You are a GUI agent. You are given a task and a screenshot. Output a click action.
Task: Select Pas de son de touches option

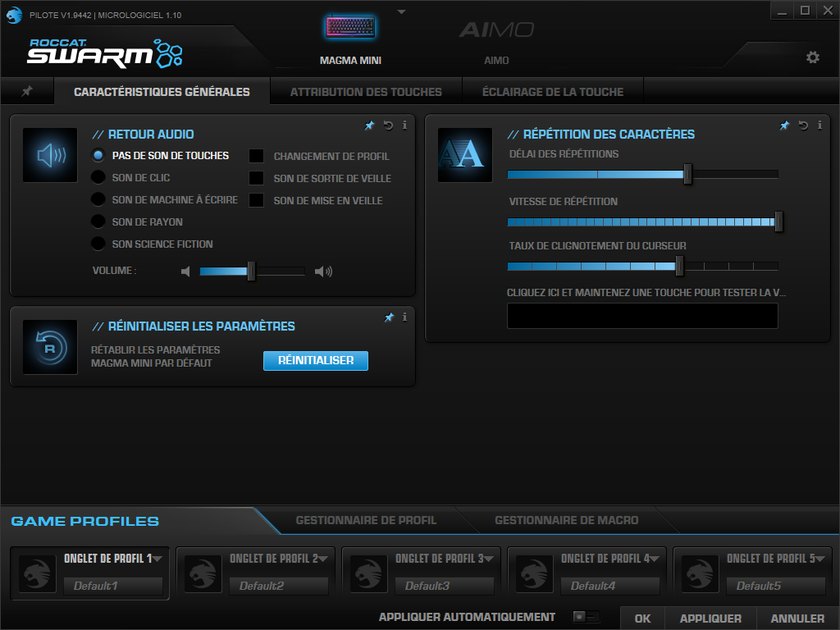pos(98,155)
